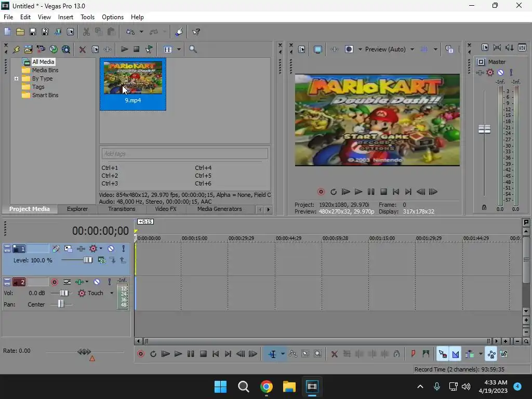Stop media preview in Project Media toolbar
Screen dimensions: 532x399
[x=137, y=49]
